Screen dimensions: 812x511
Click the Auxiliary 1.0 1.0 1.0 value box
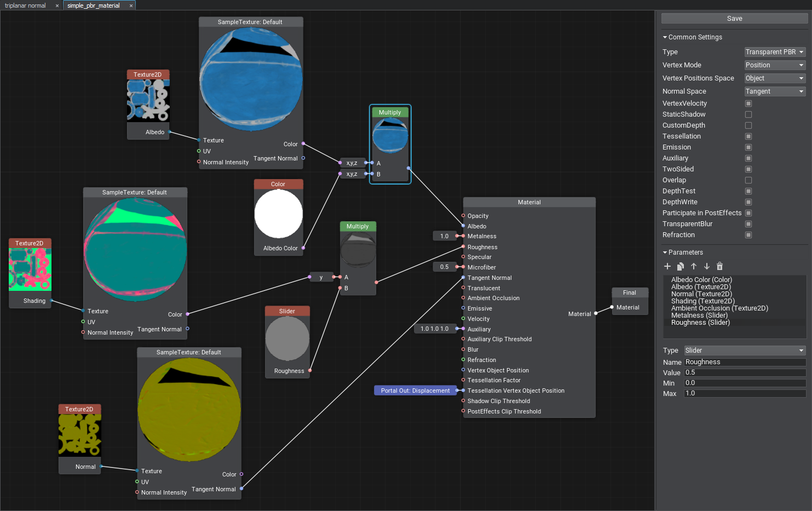(x=434, y=329)
